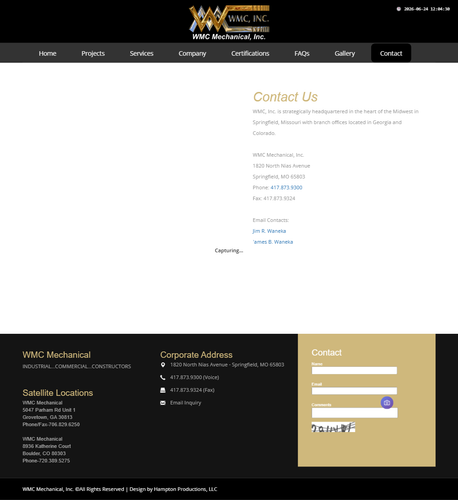Viewport: 458px width, 500px height.
Task: Open the Home menu item
Action: (x=47, y=53)
